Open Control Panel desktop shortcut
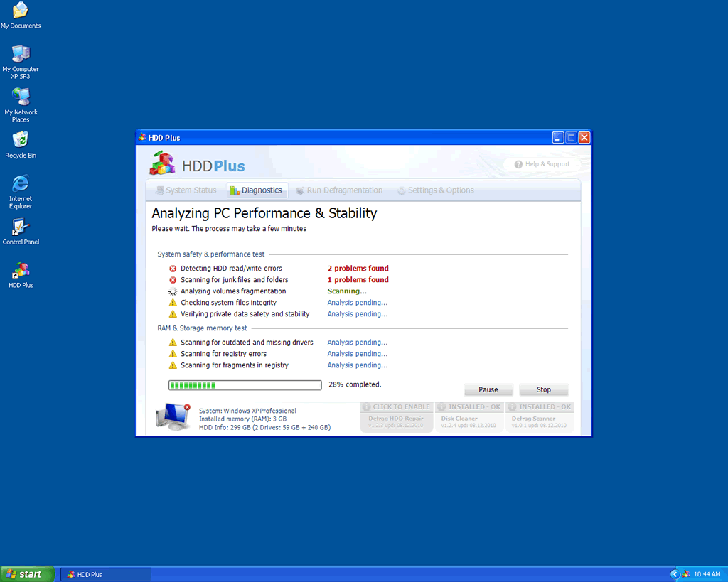The image size is (728, 582). [x=21, y=228]
